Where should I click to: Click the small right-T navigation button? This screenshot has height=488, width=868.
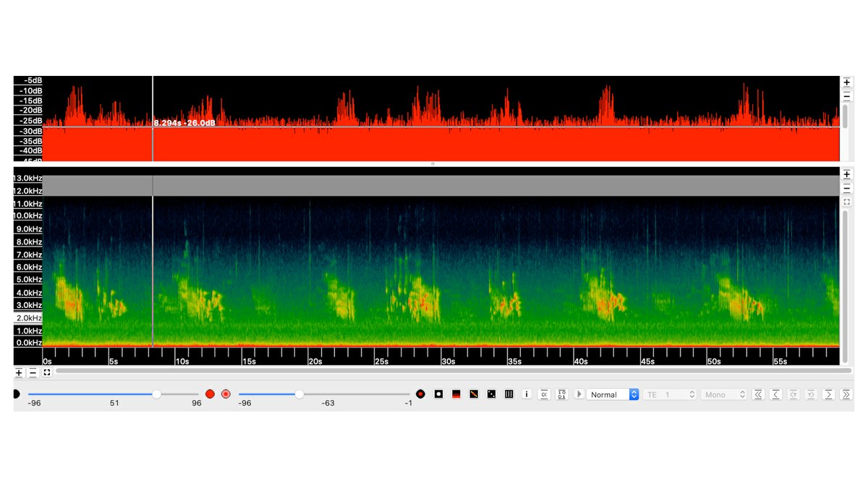811,394
